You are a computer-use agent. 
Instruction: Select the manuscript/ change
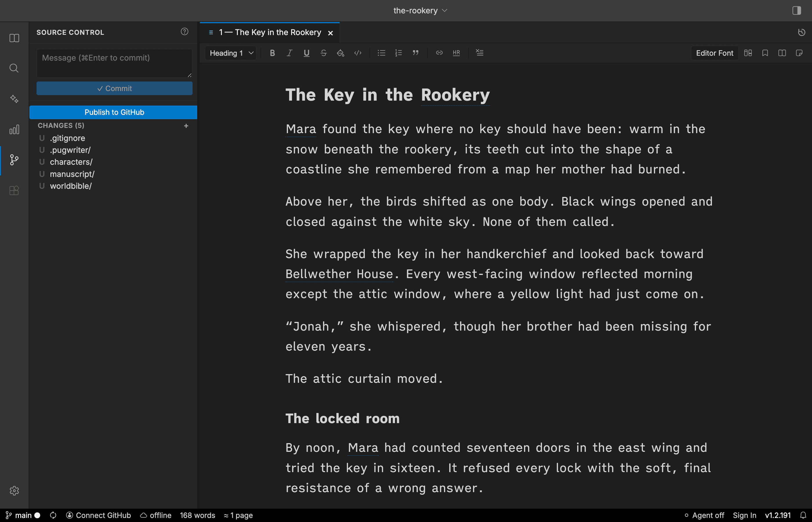tap(113, 174)
